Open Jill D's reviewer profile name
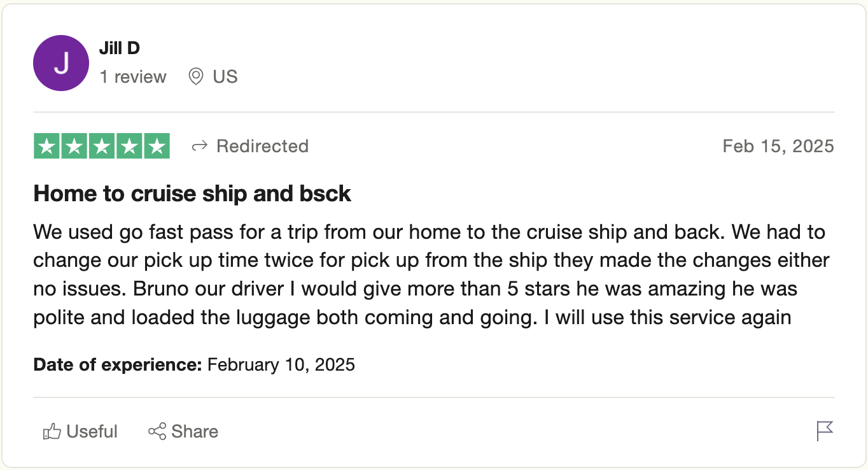868x470 pixels. coord(120,48)
